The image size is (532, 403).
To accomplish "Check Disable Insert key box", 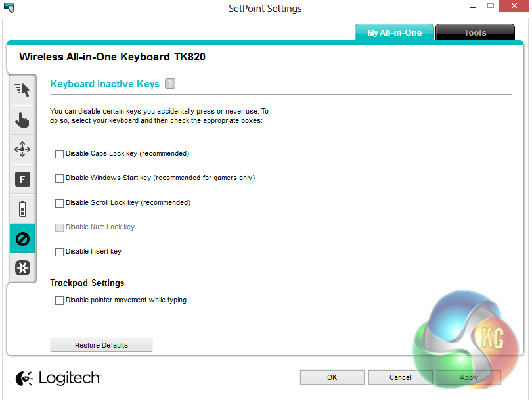I will 59,252.
